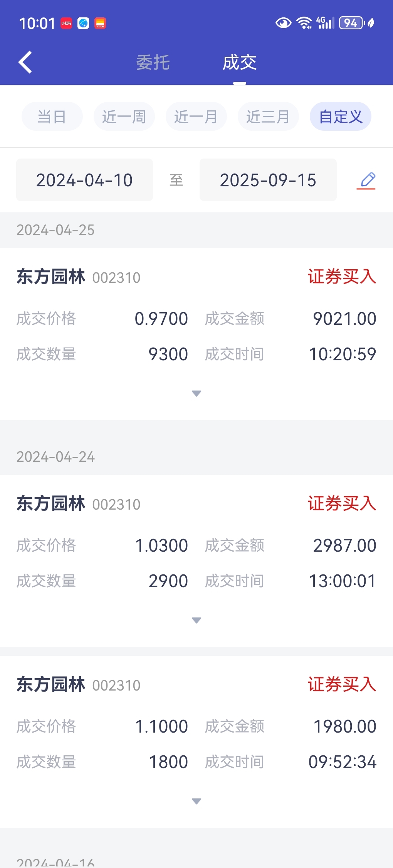393x868 pixels.
Task: Select the 当日 filter chip
Action: click(52, 117)
